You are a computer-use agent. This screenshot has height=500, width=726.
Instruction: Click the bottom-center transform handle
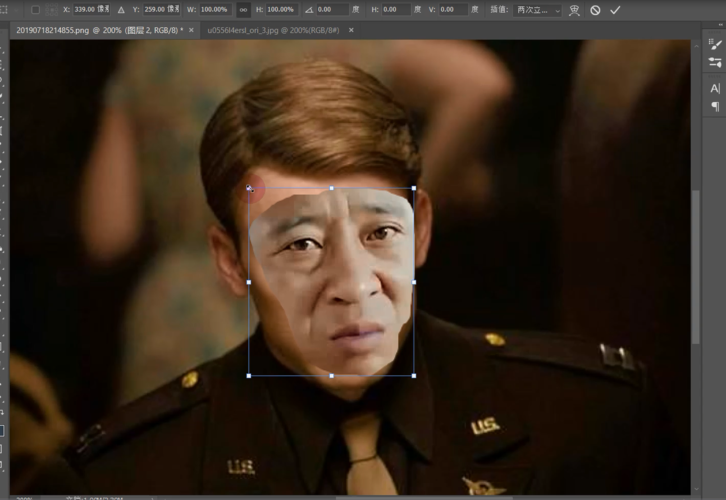pyautogui.click(x=332, y=376)
